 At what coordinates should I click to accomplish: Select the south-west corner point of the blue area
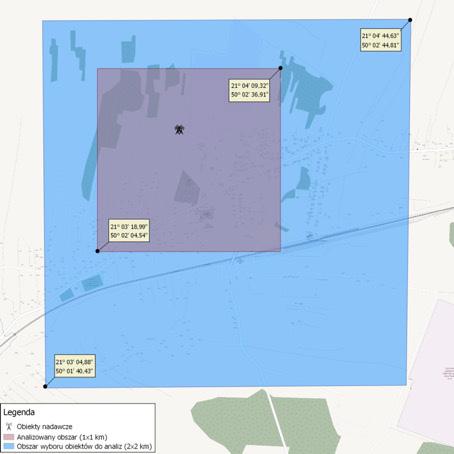tap(45, 386)
